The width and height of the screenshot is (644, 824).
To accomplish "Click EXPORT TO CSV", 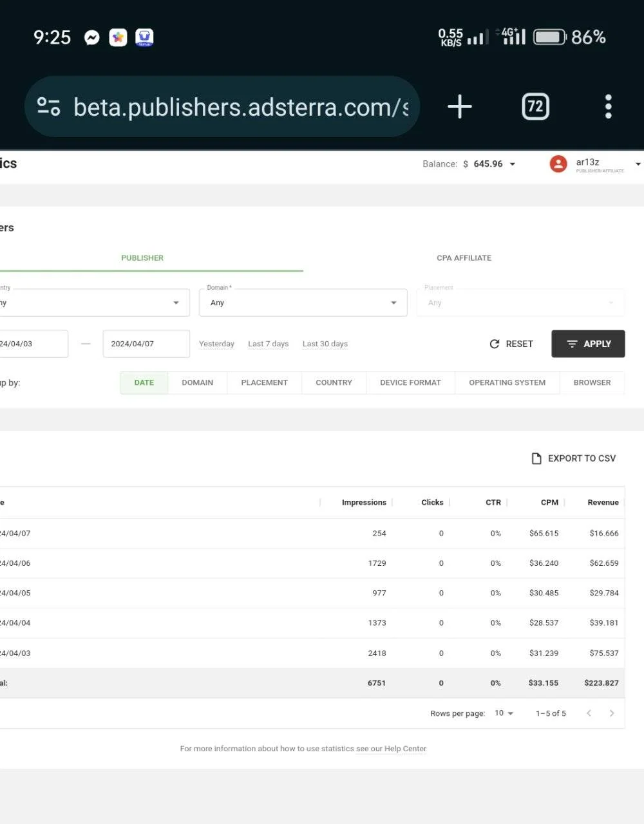I will pos(573,458).
